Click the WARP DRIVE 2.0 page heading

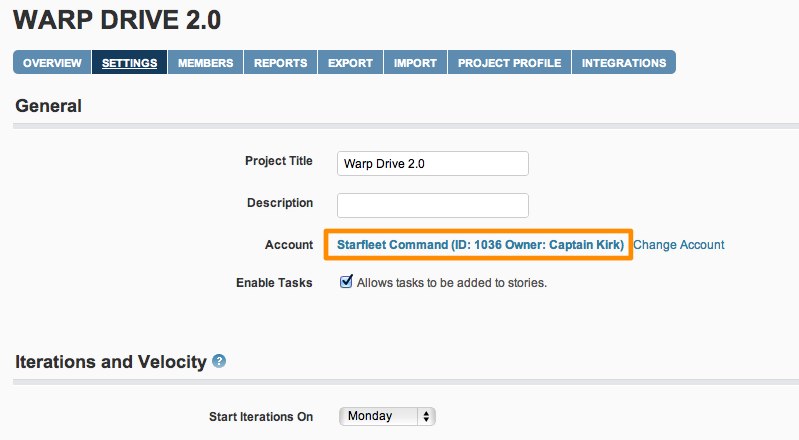pyautogui.click(x=117, y=20)
